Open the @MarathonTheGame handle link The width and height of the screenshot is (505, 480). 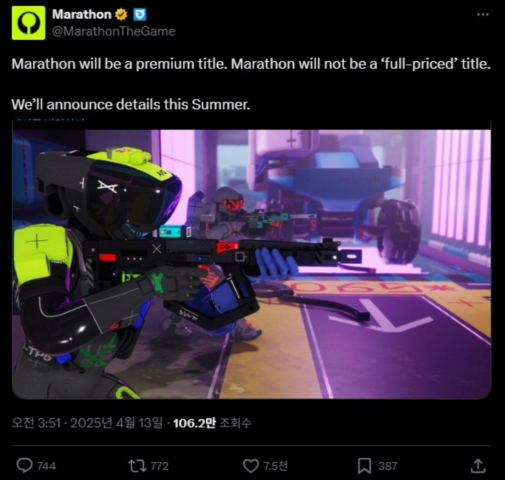pos(114,31)
